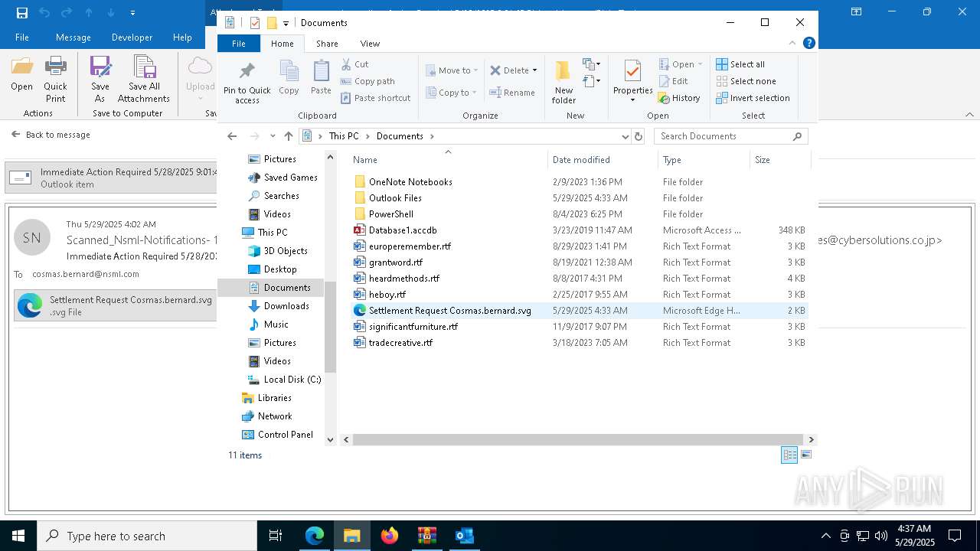
Task: Expand address bar history dropdown
Action: (x=626, y=136)
